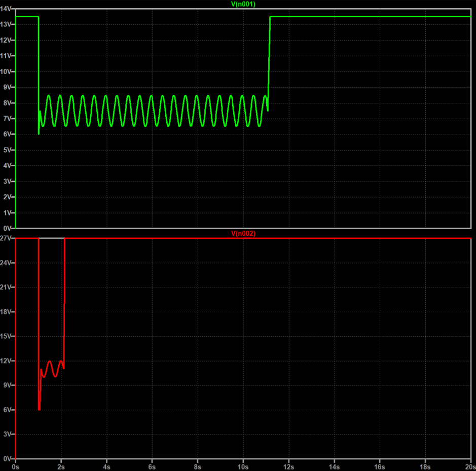Click the 6s label on time axis

click(x=152, y=467)
